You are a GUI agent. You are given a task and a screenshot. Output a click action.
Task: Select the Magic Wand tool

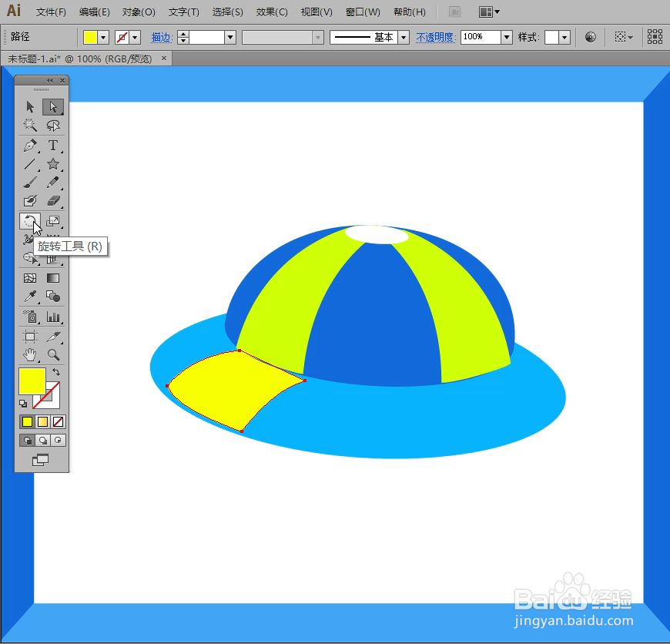click(x=30, y=126)
